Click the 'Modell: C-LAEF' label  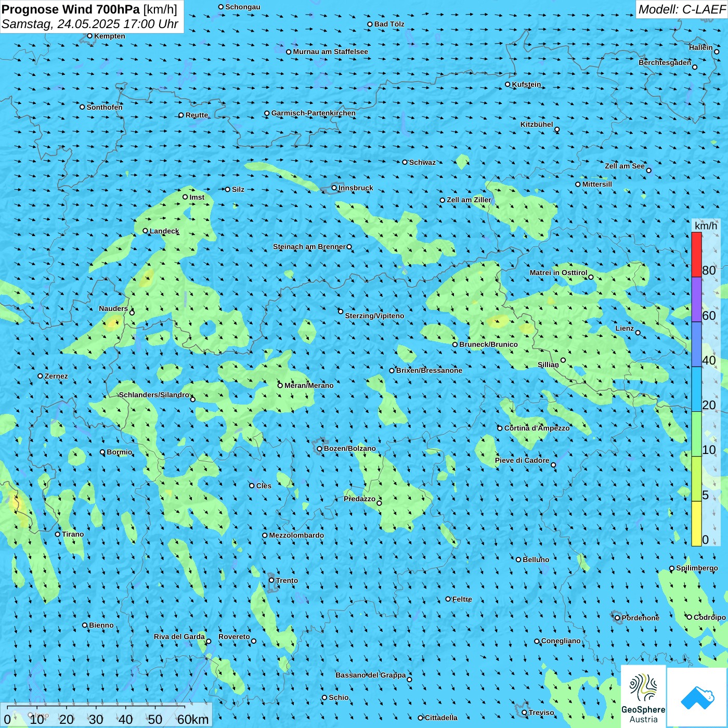click(x=682, y=9)
